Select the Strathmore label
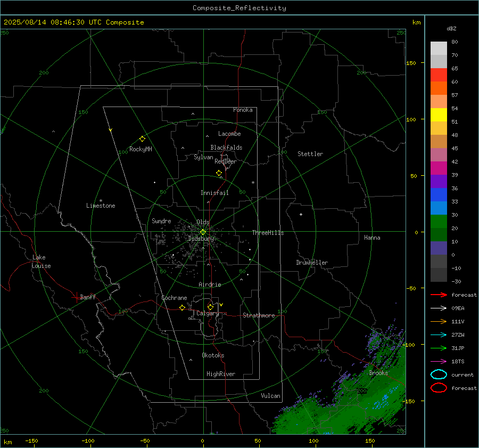 click(x=259, y=315)
